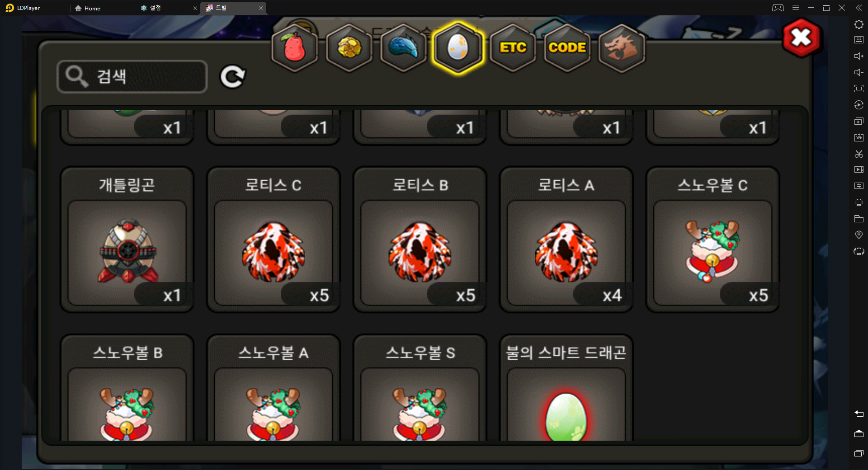This screenshot has height=470, width=868.
Task: Click the refresh arrow next to search
Action: [233, 76]
